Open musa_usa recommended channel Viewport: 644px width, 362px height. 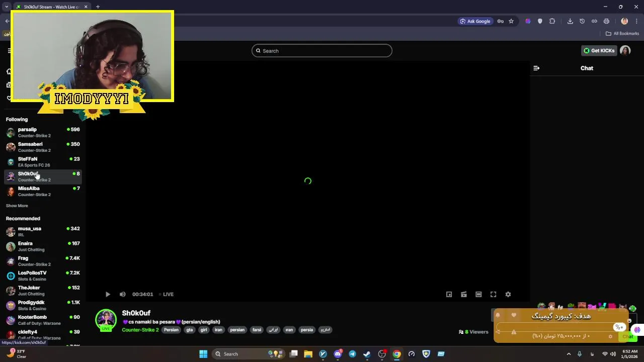(43, 231)
